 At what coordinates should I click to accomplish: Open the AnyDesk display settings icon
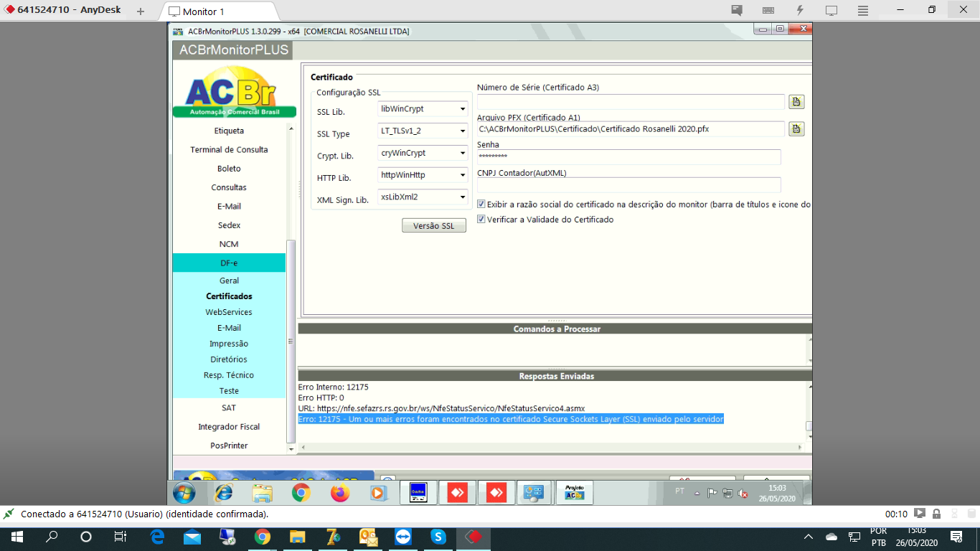pyautogui.click(x=831, y=11)
